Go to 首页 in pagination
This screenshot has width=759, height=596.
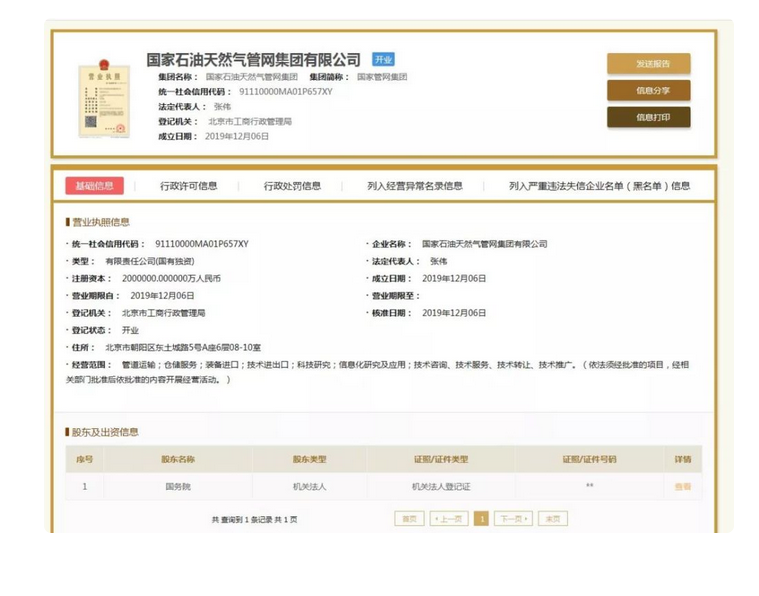[409, 519]
